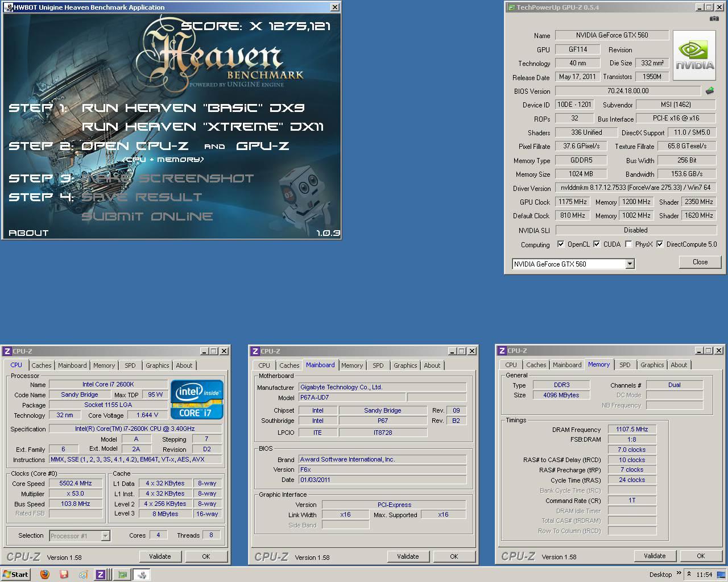Click Validate in the CPU-Z Memory window
The height and width of the screenshot is (582, 728).
(x=655, y=556)
